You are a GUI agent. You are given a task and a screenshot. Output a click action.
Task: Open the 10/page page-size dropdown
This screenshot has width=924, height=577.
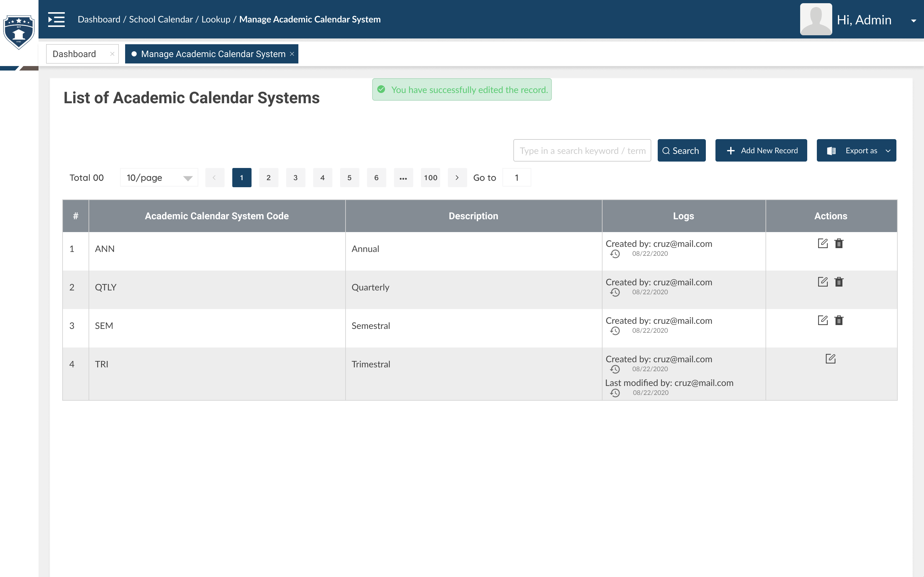(159, 178)
